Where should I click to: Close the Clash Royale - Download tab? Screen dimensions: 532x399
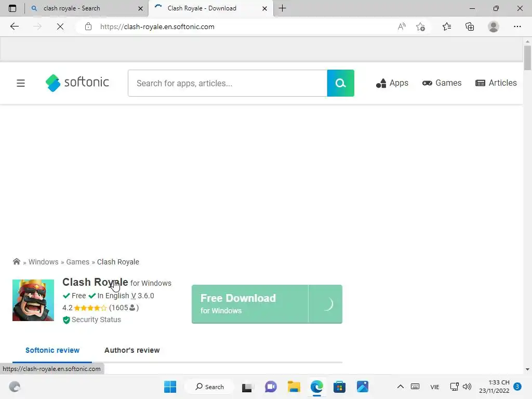click(x=264, y=8)
